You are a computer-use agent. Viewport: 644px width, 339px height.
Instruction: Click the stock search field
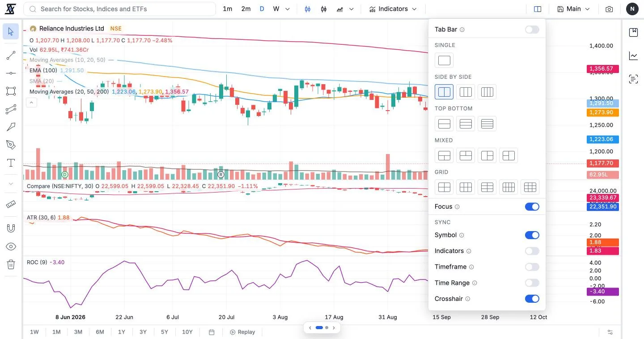[119, 9]
